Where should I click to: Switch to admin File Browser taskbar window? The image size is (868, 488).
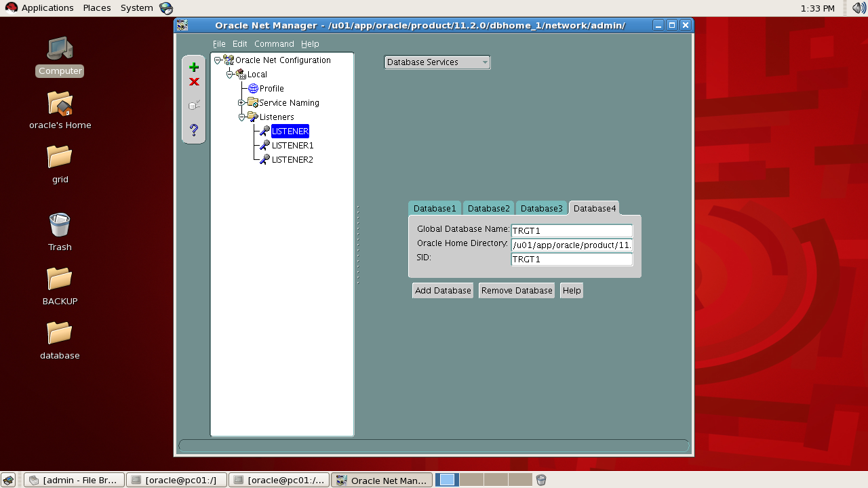pyautogui.click(x=74, y=480)
